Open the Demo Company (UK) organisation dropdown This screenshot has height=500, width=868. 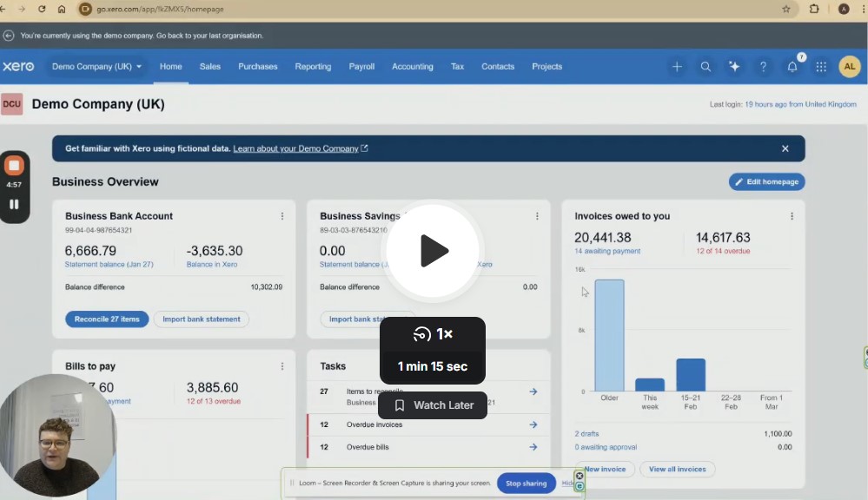96,66
